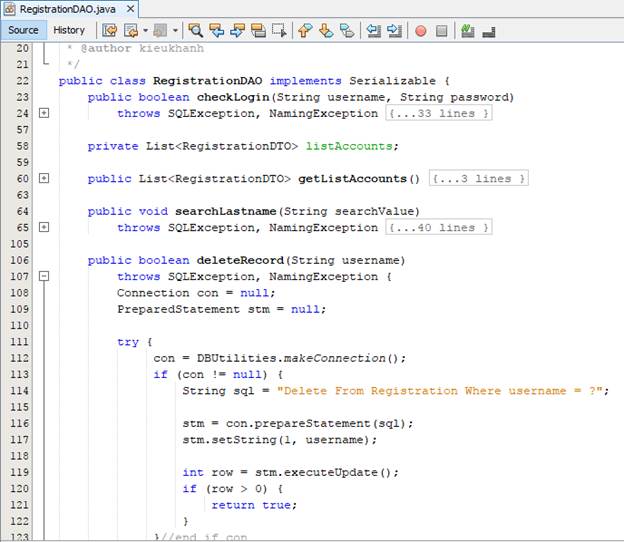The image size is (624, 542).
Task: Click the Java file icon on the tab
Action: click(10, 9)
